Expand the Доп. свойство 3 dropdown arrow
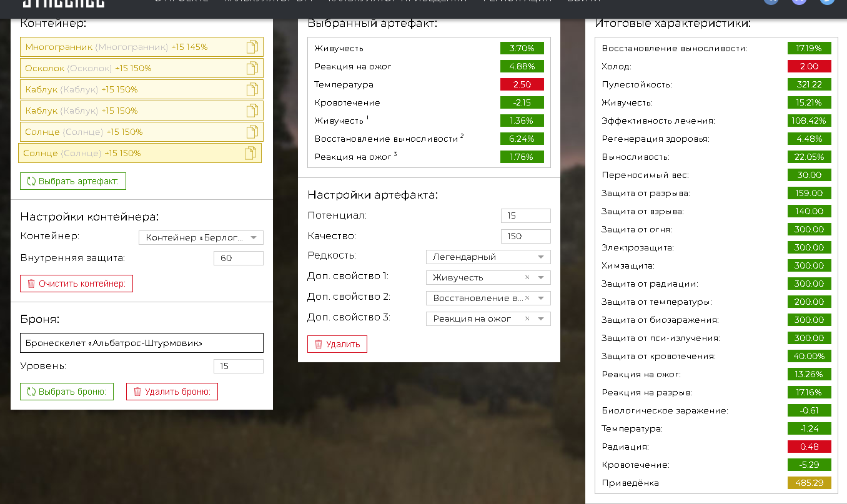The image size is (847, 504). pyautogui.click(x=540, y=319)
